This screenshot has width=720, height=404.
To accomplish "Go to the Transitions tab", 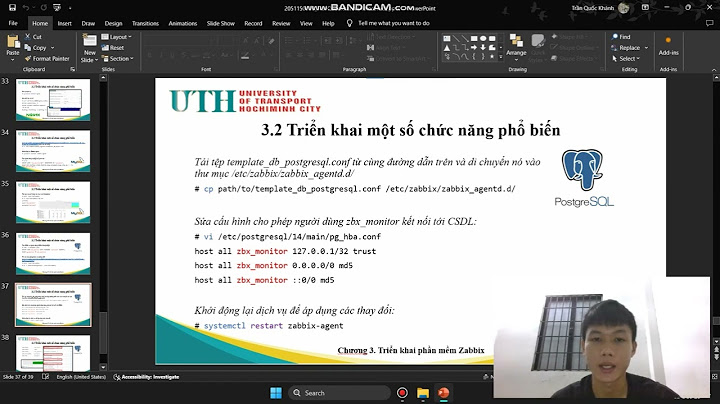I will click(x=146, y=23).
